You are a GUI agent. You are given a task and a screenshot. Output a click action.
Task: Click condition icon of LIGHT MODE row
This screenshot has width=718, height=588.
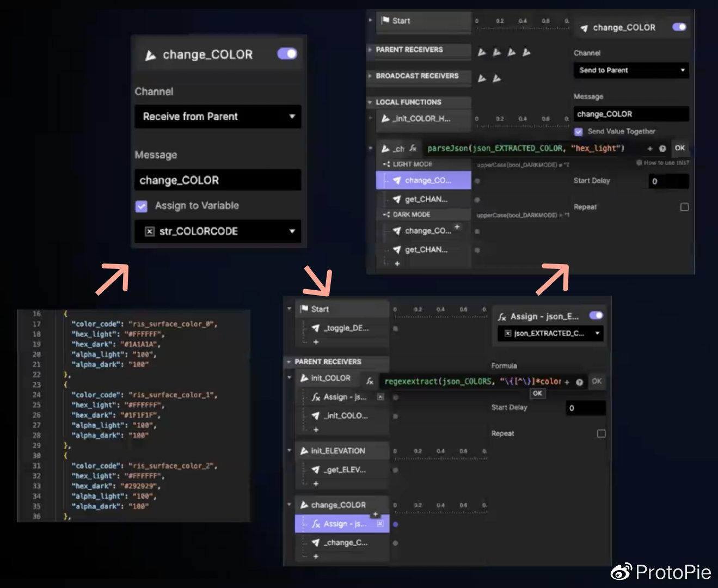pyautogui.click(x=386, y=164)
